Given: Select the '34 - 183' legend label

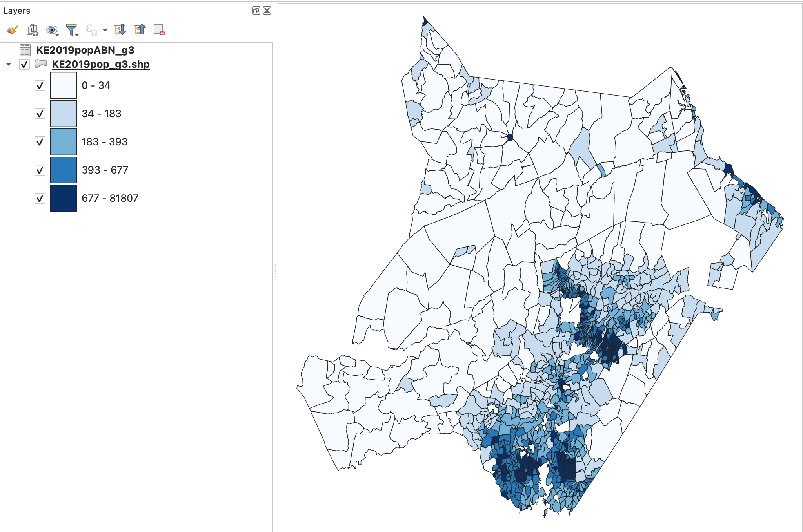Looking at the screenshot, I should pos(102,114).
